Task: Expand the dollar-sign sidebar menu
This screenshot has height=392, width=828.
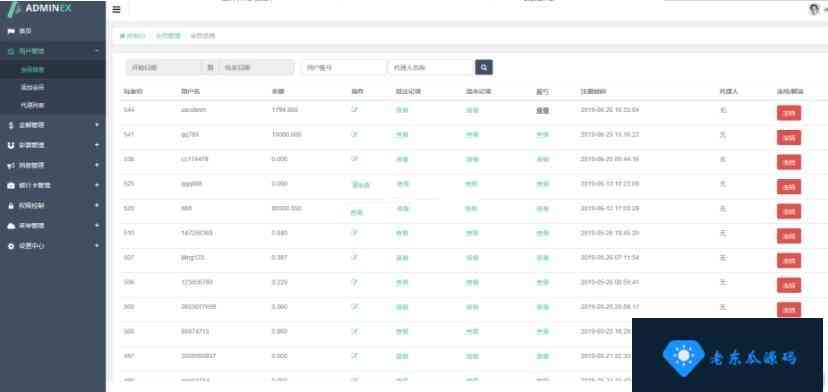Action: (53, 125)
